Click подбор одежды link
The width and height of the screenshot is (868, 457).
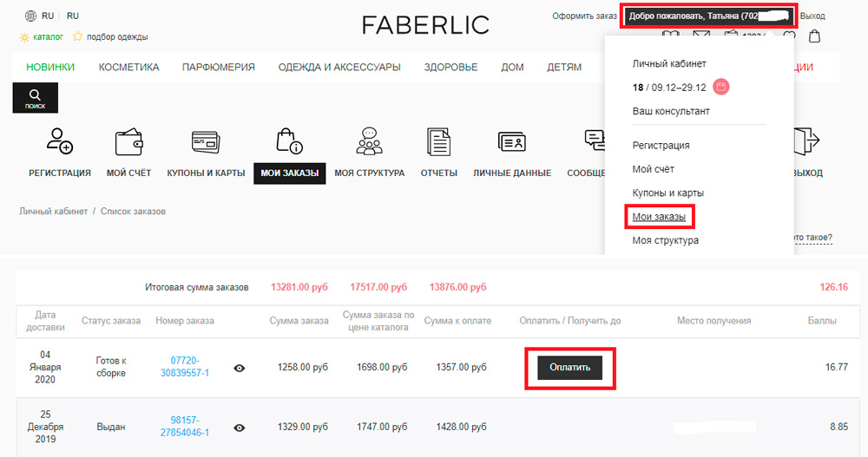point(117,37)
